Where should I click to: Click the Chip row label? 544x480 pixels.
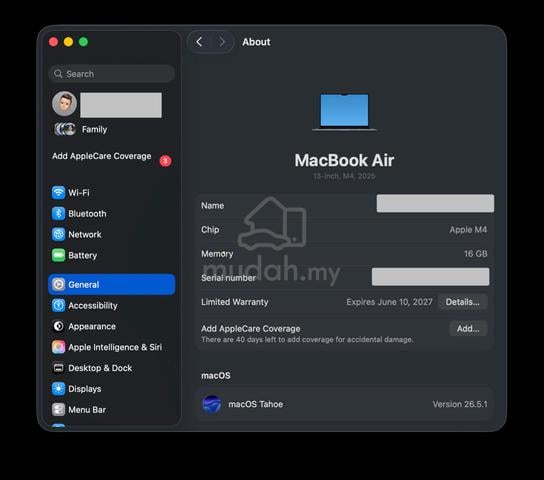210,230
